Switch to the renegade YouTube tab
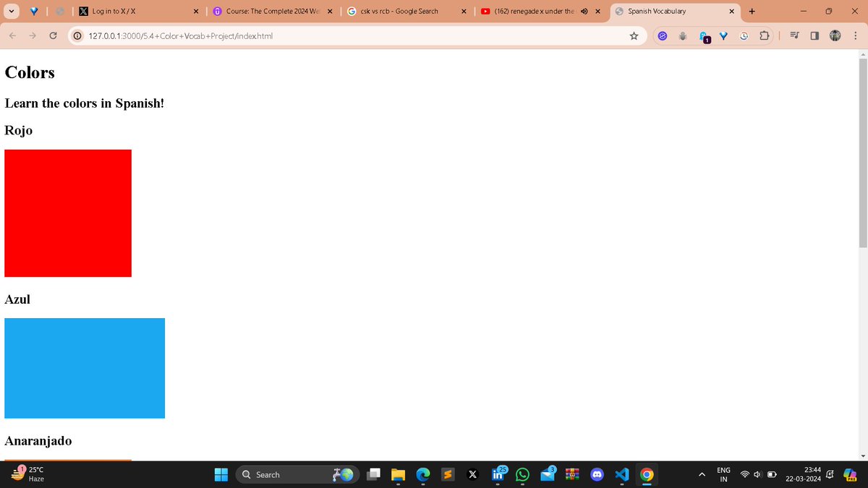Viewport: 868px width, 488px height. pyautogui.click(x=540, y=11)
